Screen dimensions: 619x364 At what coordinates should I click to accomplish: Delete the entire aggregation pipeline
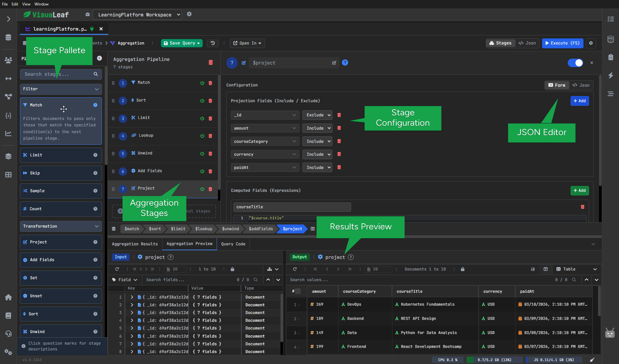point(211,62)
